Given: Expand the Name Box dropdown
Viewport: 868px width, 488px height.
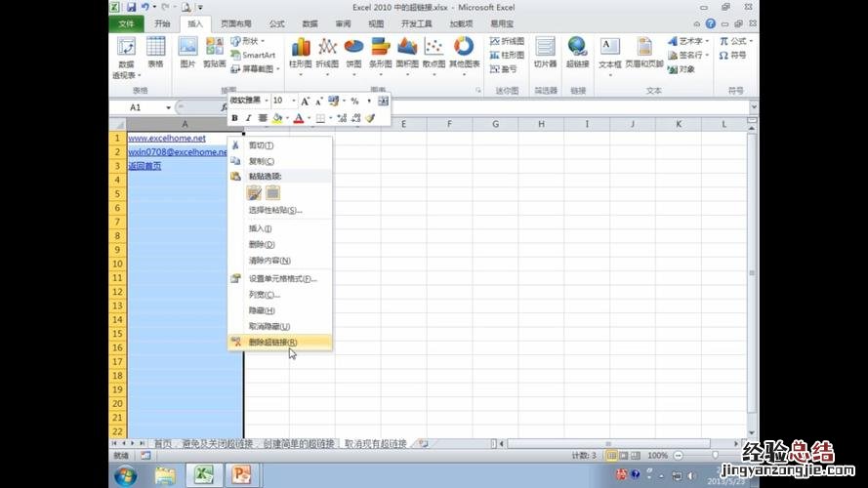Looking at the screenshot, I should 168,107.
